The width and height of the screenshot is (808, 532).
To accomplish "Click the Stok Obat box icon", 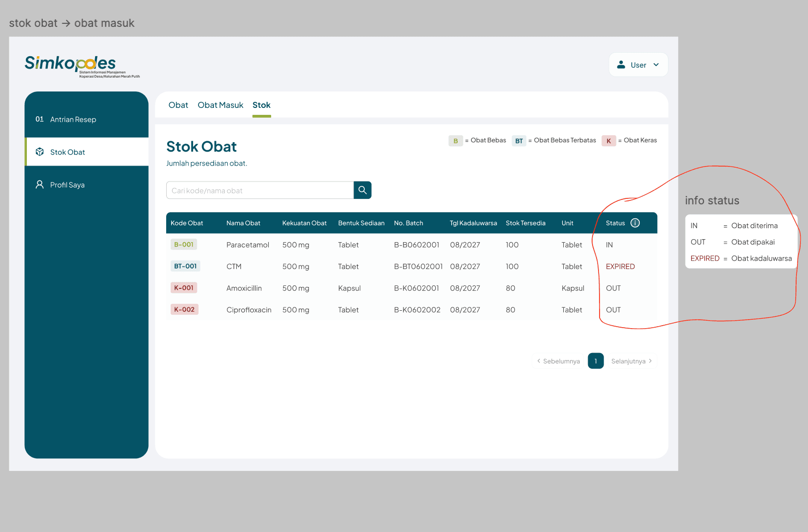I will [x=40, y=152].
